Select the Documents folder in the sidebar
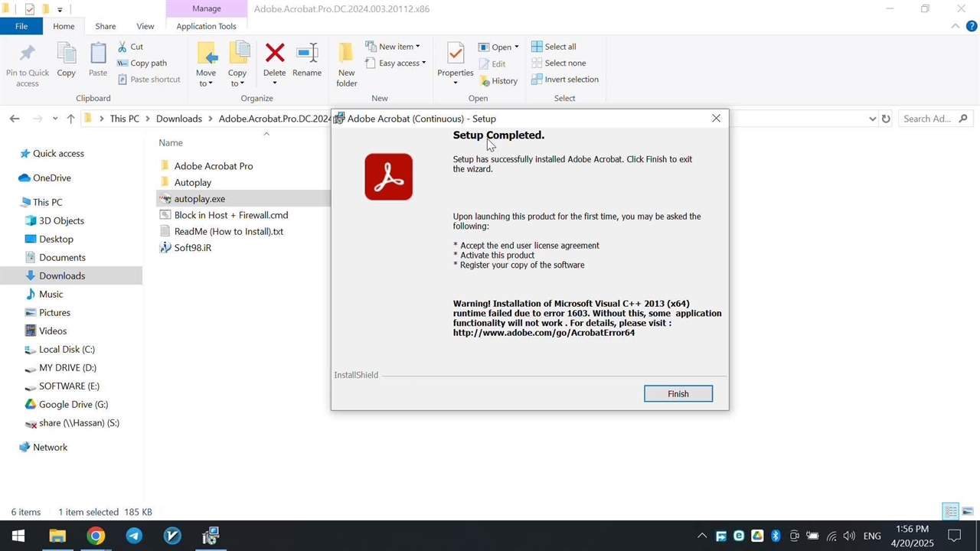Image resolution: width=980 pixels, height=551 pixels. 62,257
